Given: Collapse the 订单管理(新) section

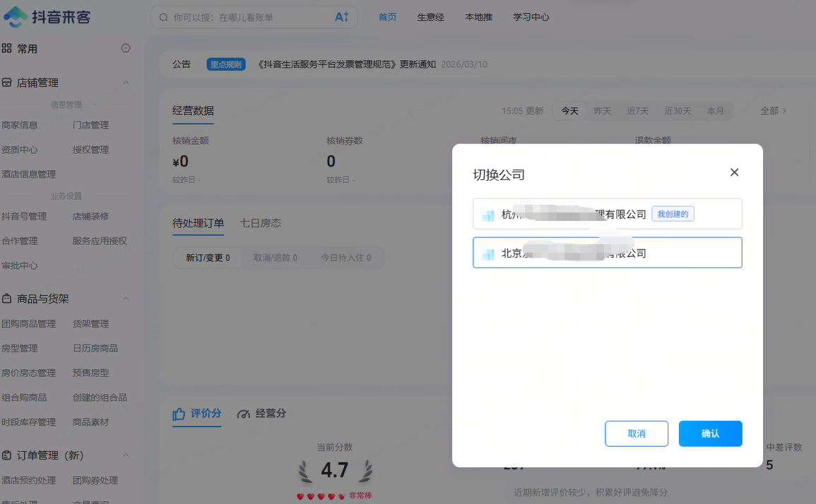Looking at the screenshot, I should (126, 455).
